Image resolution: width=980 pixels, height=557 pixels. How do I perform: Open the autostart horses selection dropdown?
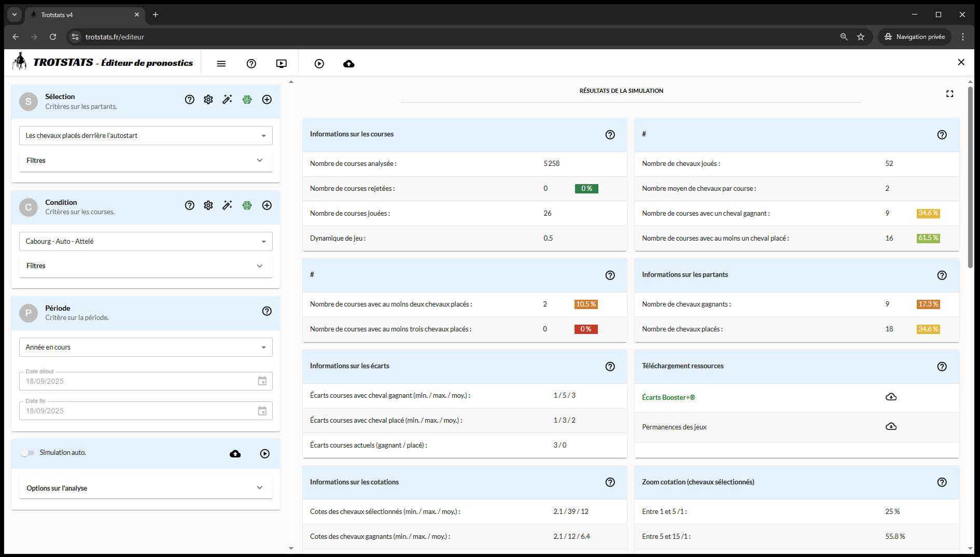tap(146, 136)
